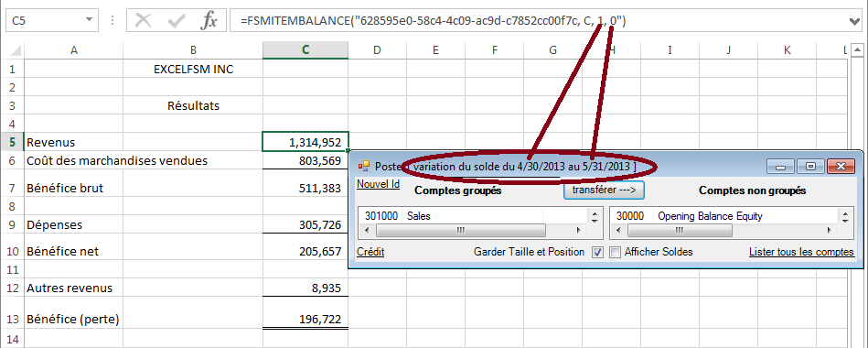Click down arrow of Comptes groupés list
The height and width of the screenshot is (348, 868).
[595, 220]
